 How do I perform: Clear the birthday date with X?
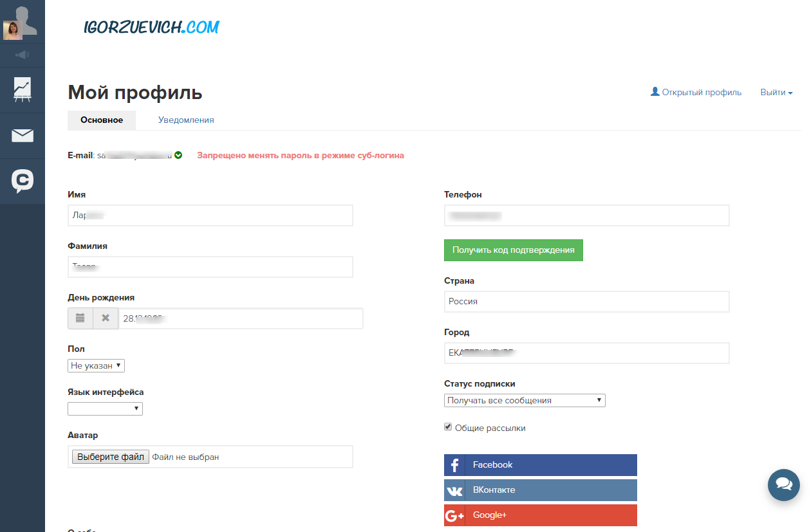[x=106, y=318]
